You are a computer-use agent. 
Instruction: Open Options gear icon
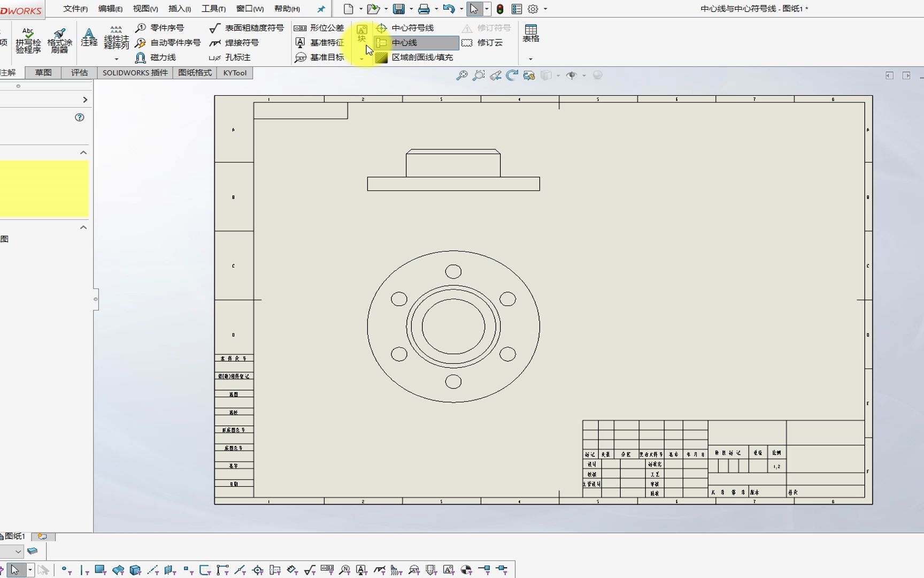click(x=533, y=9)
